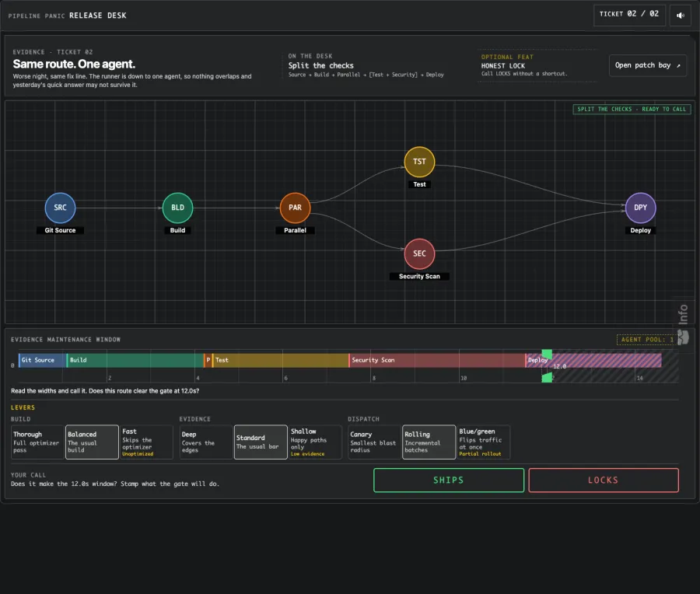Pick Blue/green dispatch option

484,442
